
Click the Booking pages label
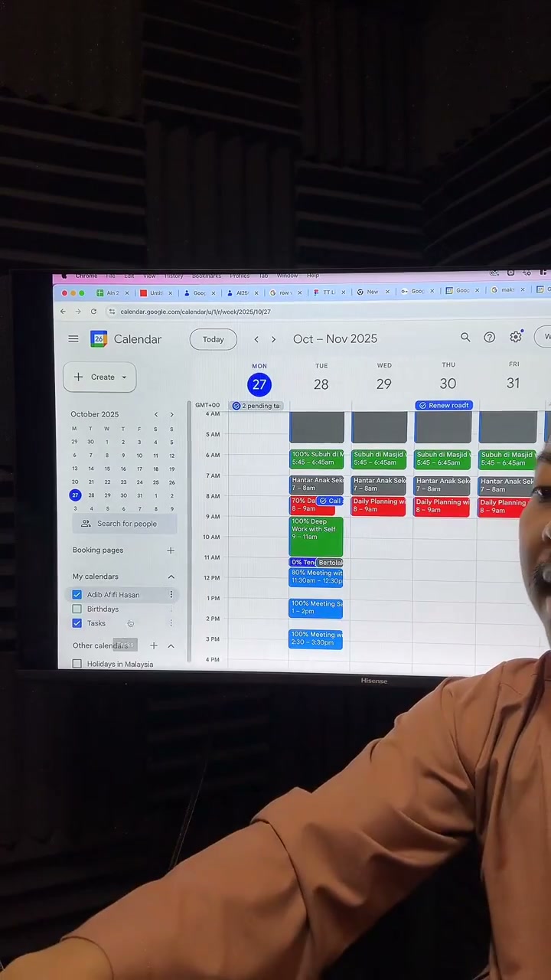(98, 550)
